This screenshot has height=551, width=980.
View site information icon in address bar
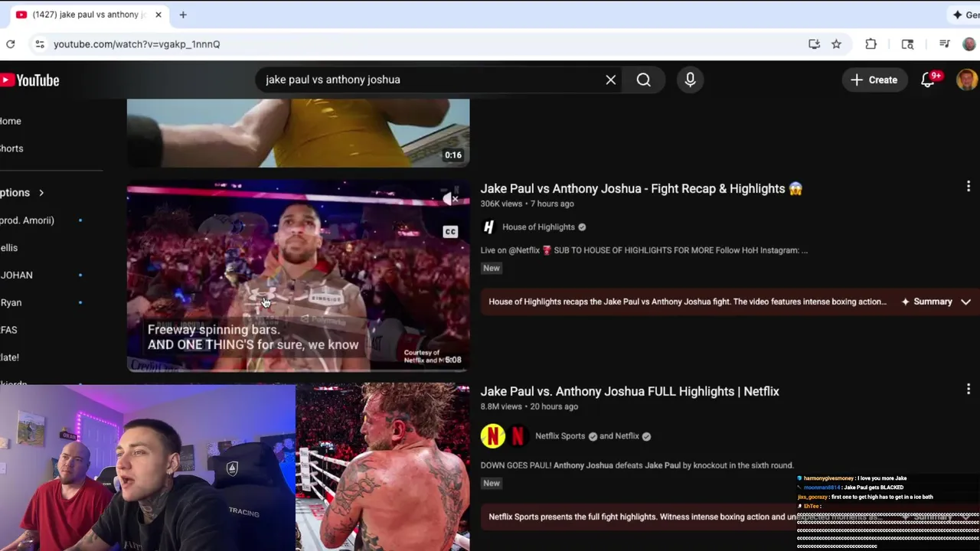pyautogui.click(x=40, y=44)
